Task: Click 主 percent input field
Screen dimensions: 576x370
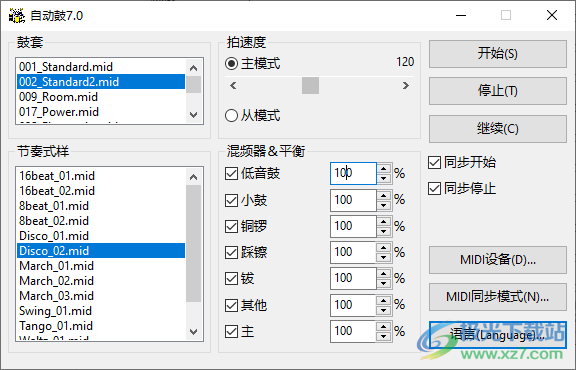Action: pyautogui.click(x=353, y=331)
